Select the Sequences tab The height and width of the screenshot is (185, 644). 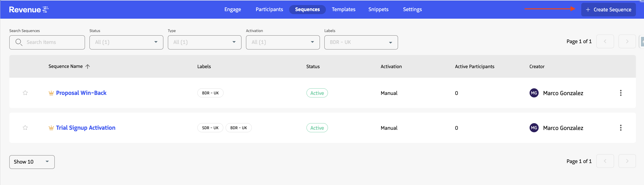tap(307, 9)
